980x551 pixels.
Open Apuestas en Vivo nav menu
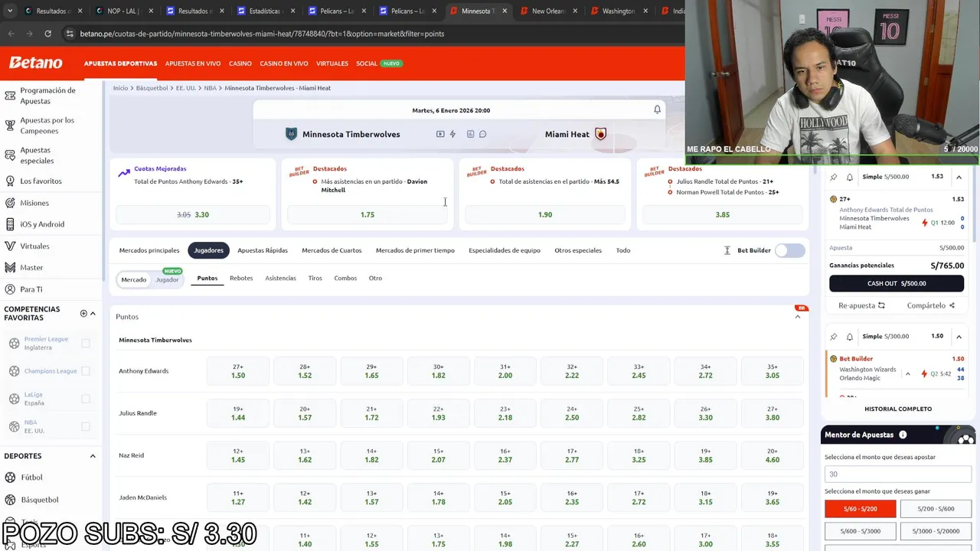click(x=193, y=64)
